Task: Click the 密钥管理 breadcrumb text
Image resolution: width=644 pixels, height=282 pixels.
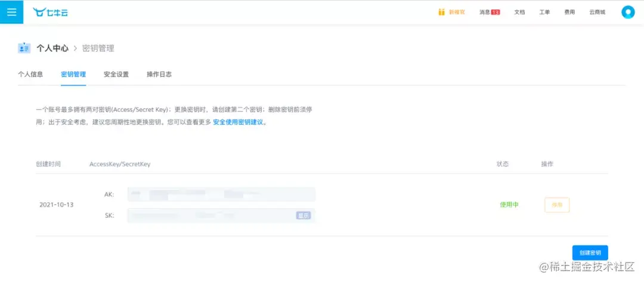Action: (98, 48)
